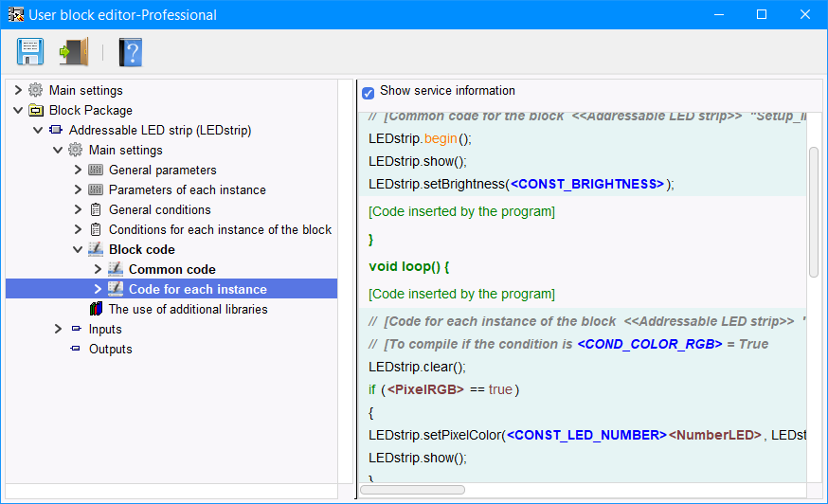Viewport: 828px width, 504px height.
Task: Click the Block Package folder icon
Action: tap(36, 111)
